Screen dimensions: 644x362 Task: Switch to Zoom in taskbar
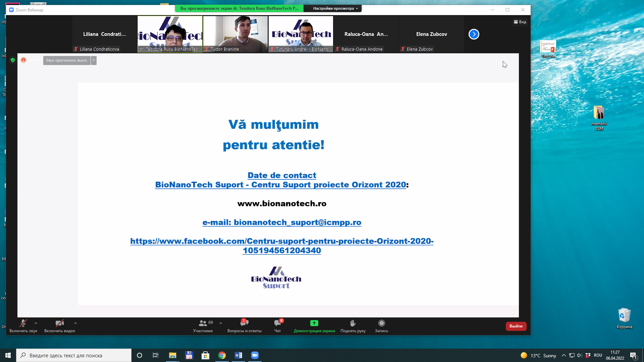(255, 355)
